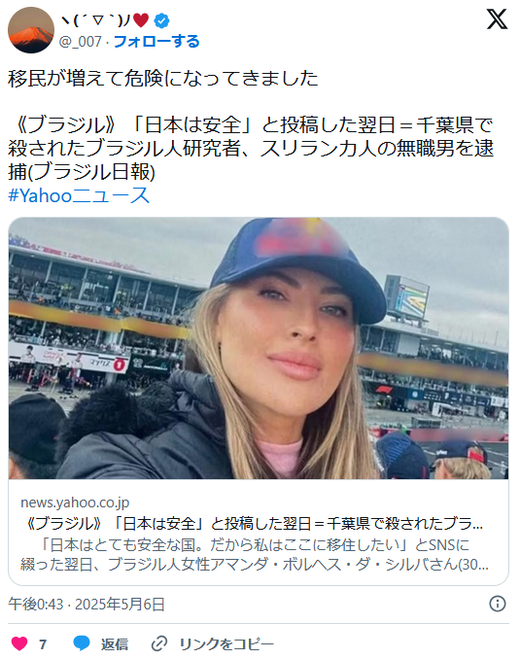
Task: Click the 返信 reply label
Action: (114, 644)
